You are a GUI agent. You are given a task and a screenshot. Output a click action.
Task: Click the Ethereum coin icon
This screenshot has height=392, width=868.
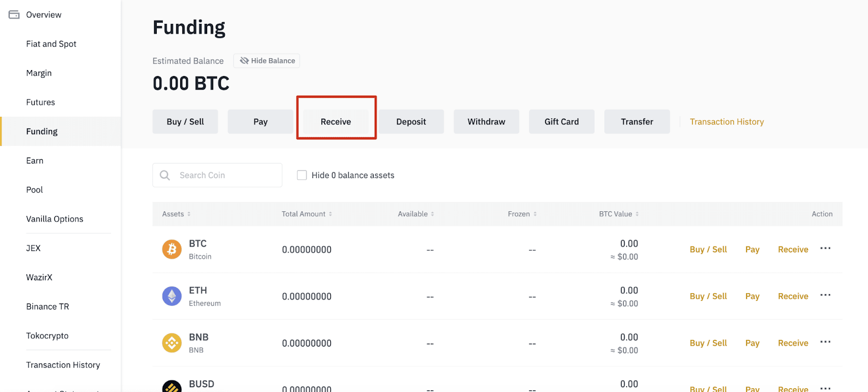click(172, 296)
